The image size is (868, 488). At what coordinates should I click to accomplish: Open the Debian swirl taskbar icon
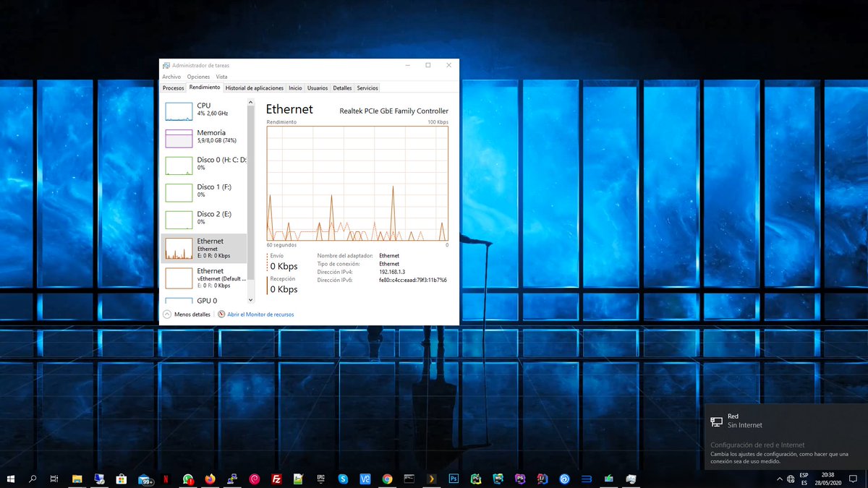(x=254, y=479)
